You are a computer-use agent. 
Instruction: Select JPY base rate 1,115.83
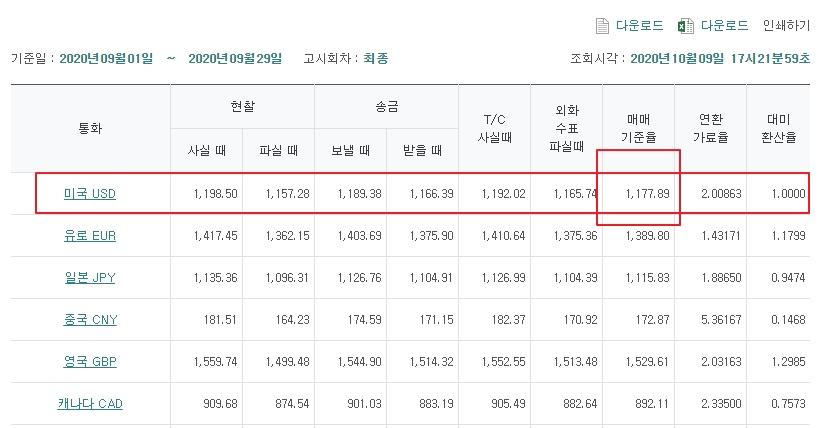(x=647, y=277)
